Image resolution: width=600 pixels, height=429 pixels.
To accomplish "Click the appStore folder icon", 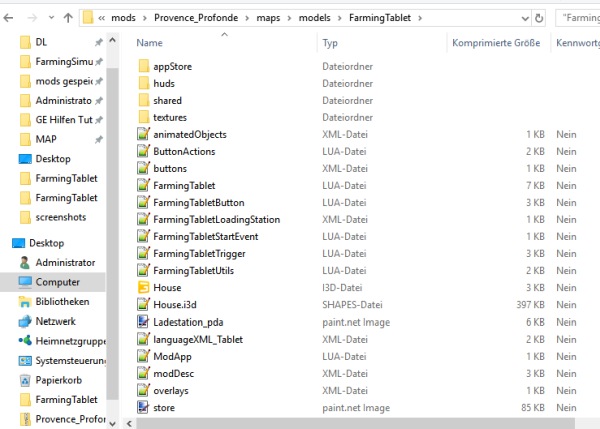I will click(145, 66).
